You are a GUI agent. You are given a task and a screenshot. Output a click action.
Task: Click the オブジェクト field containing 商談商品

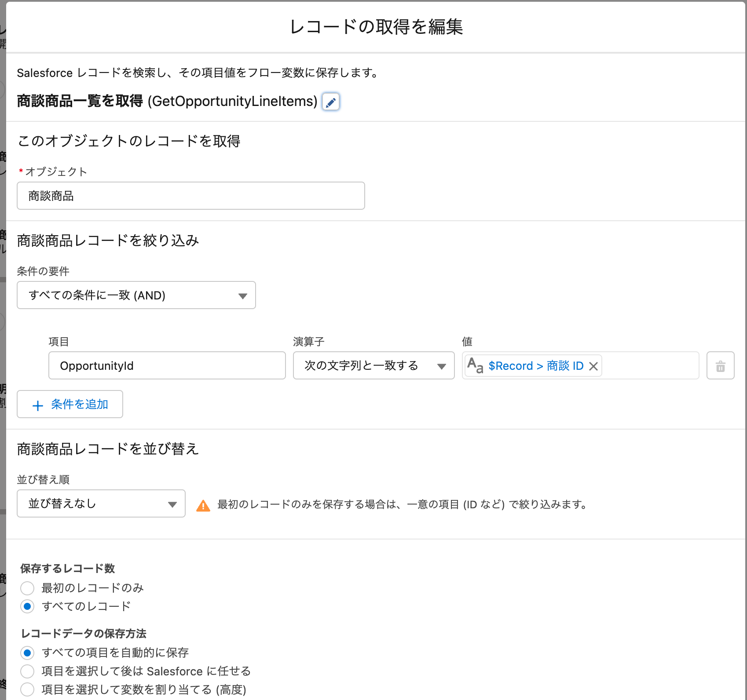pos(191,196)
